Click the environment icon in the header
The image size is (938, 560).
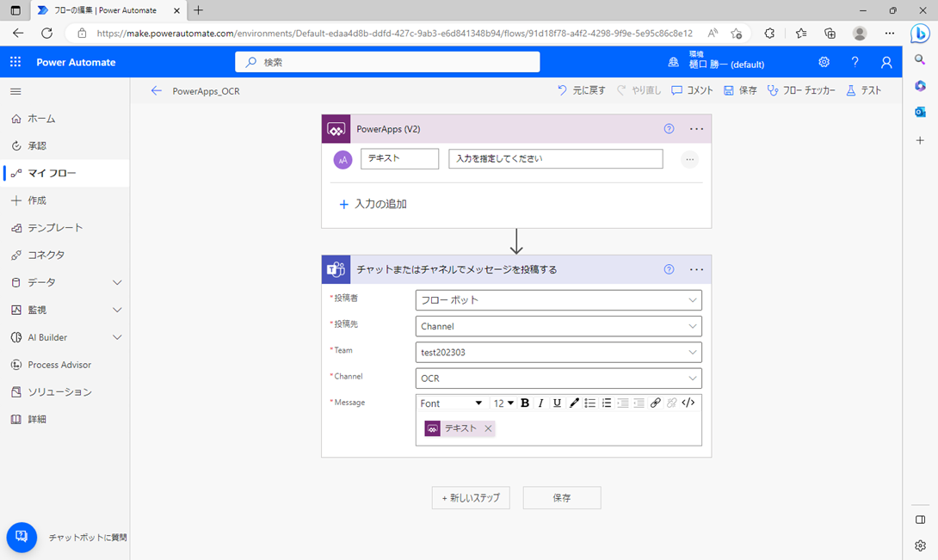[x=674, y=62]
